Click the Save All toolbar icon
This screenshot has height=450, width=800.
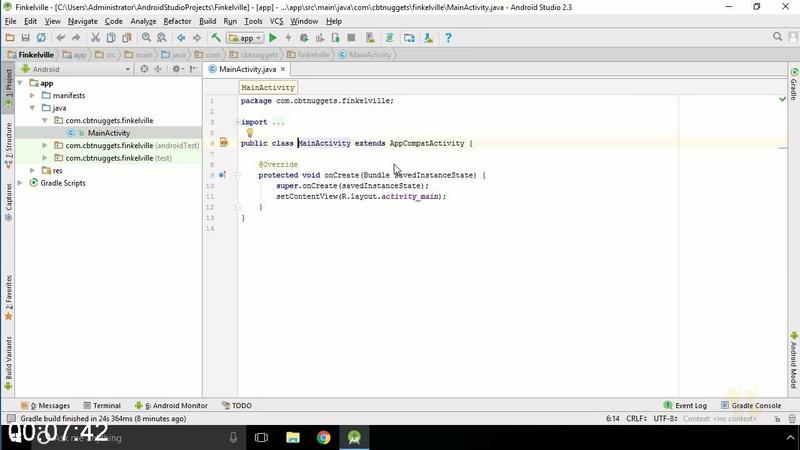click(25, 38)
